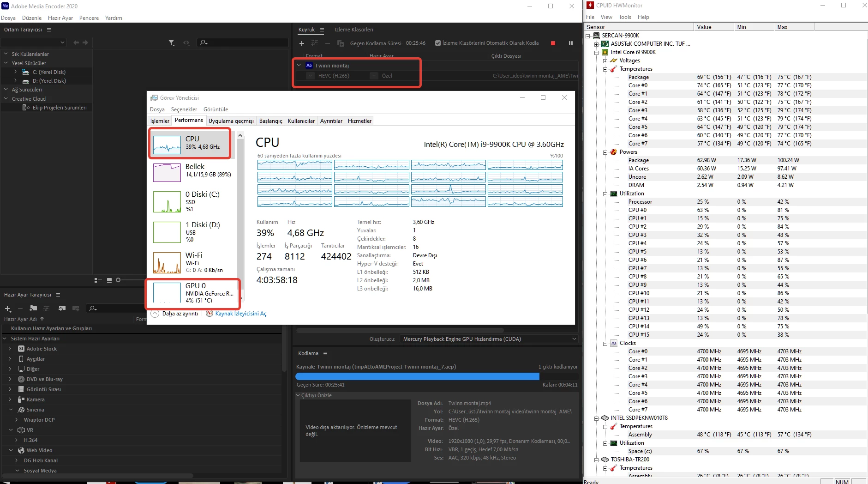Open the HEVC (H.265) format dropdown
This screenshot has height=484, width=868.
pyautogui.click(x=311, y=76)
